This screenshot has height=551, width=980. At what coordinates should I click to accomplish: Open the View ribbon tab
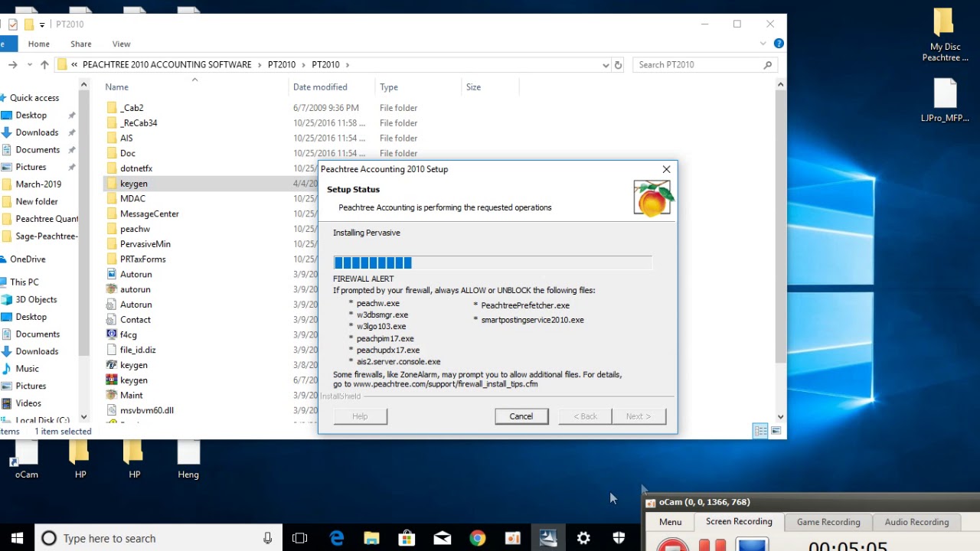click(121, 44)
